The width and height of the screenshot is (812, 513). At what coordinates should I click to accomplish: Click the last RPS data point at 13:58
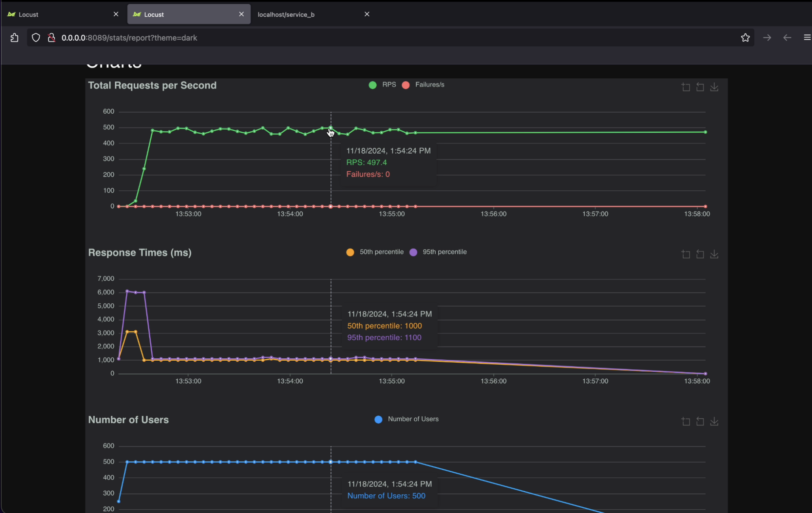[705, 132]
